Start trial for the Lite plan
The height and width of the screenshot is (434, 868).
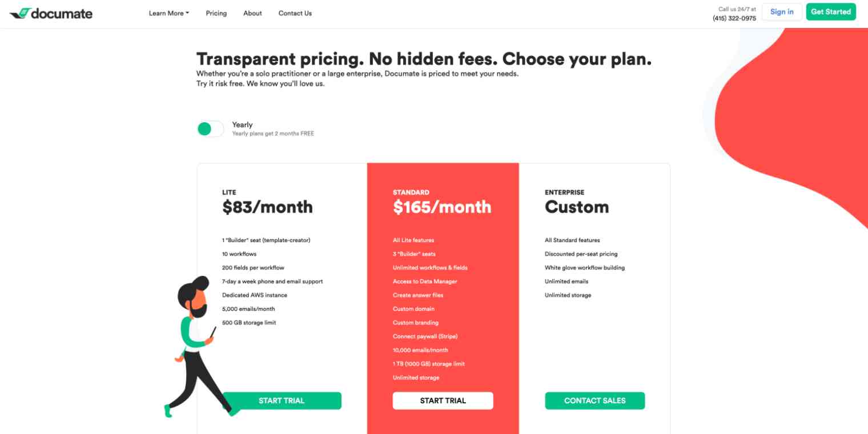(282, 401)
